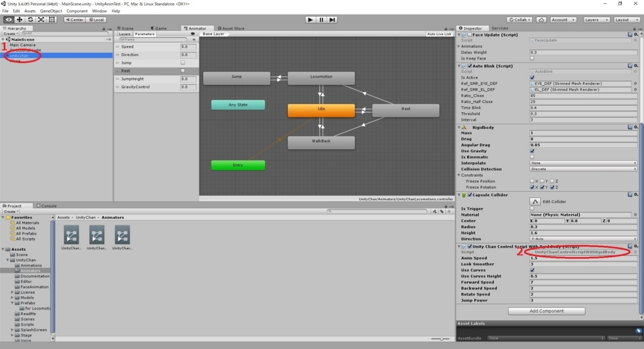Click the add parameter plus icon
644x349 pixels.
tap(194, 40)
